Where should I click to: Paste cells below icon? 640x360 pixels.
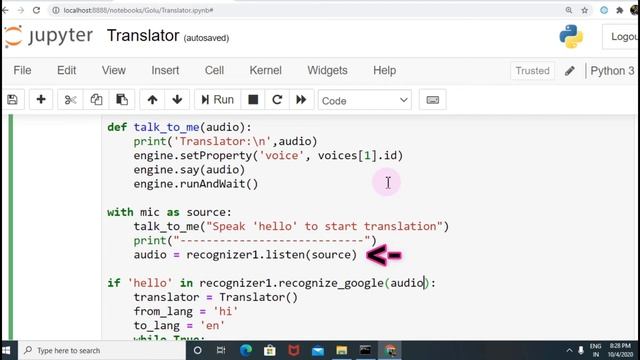coord(122,100)
